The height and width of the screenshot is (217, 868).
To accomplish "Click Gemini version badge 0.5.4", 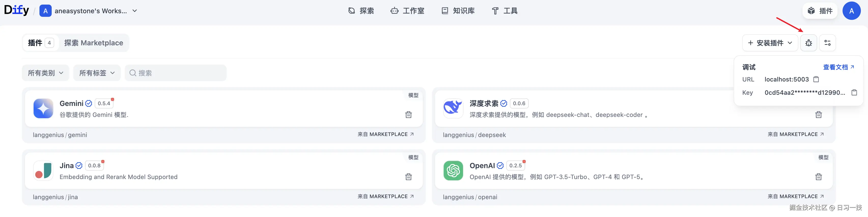I will 104,103.
